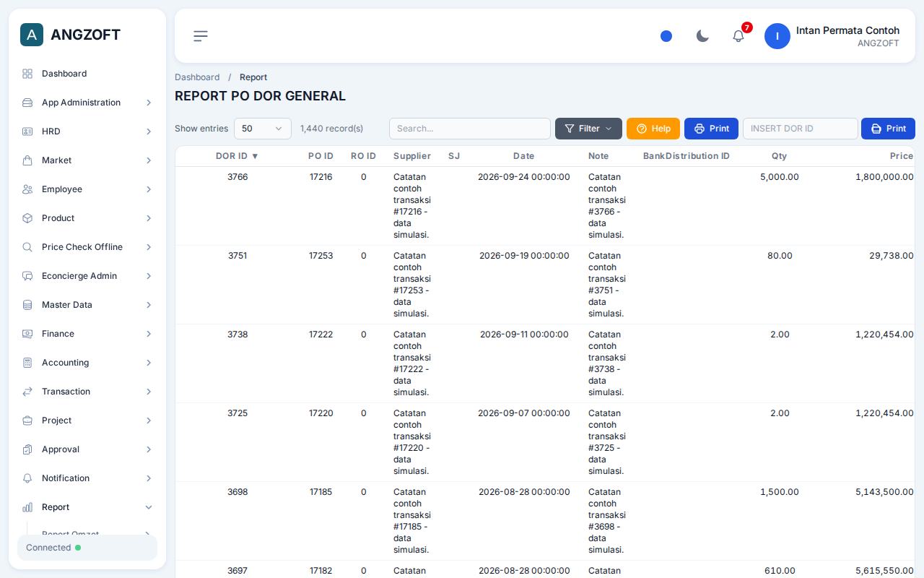Click the Approval sidebar icon
The height and width of the screenshot is (578, 924).
[27, 449]
